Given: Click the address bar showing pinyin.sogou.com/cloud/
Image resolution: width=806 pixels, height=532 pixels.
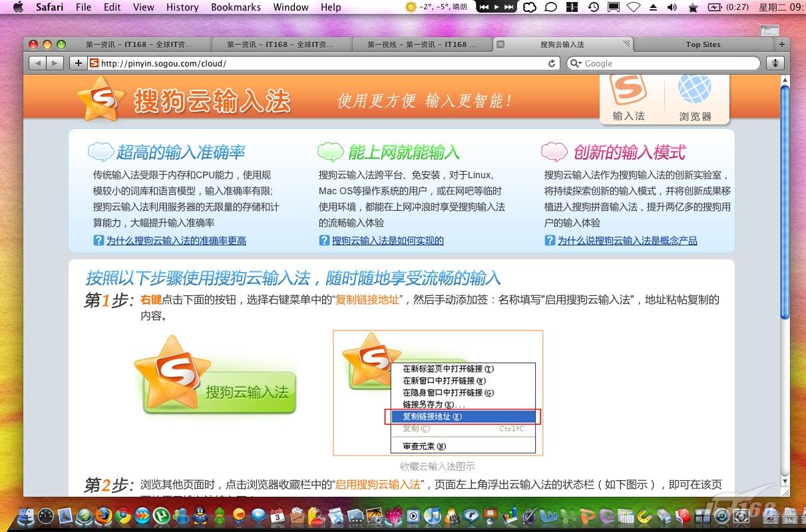Looking at the screenshot, I should click(325, 63).
